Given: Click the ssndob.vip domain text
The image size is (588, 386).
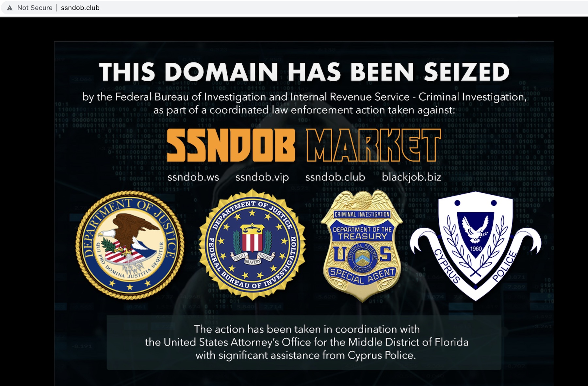Looking at the screenshot, I should [262, 177].
